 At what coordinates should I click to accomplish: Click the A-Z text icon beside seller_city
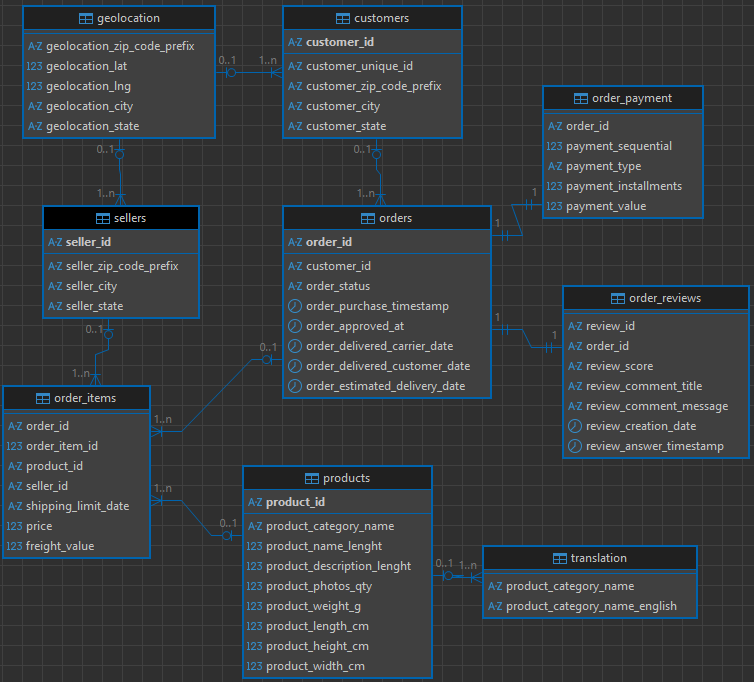56,286
